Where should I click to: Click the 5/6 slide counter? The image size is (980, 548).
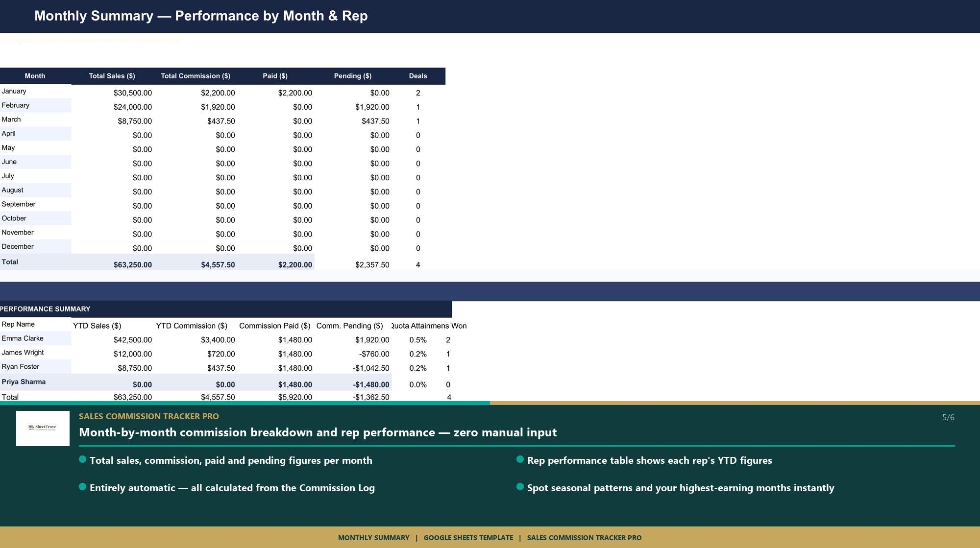coord(948,417)
